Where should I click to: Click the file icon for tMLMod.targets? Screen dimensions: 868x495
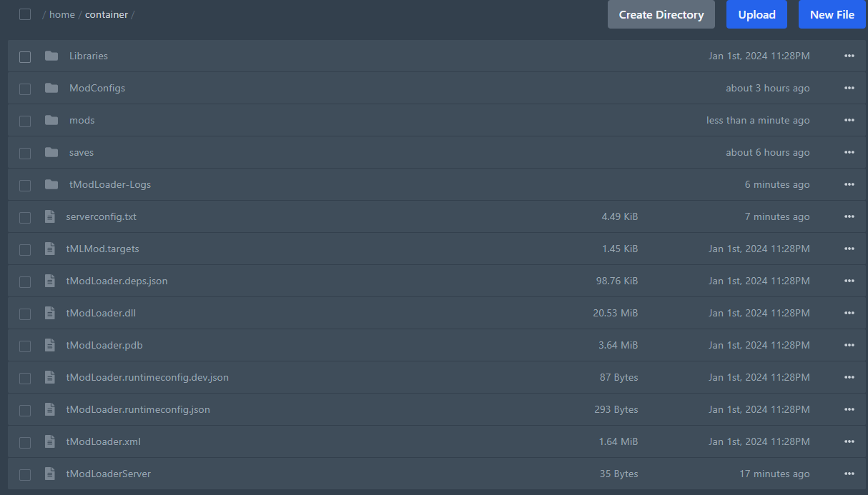pyautogui.click(x=49, y=249)
